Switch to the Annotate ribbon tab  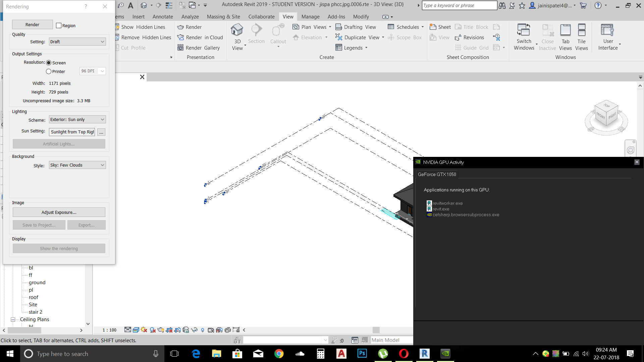point(163,16)
